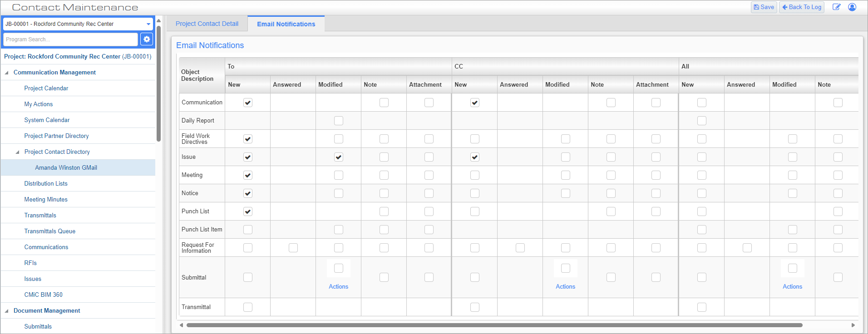
Task: Select Amanda Winston GMail contact
Action: point(66,168)
